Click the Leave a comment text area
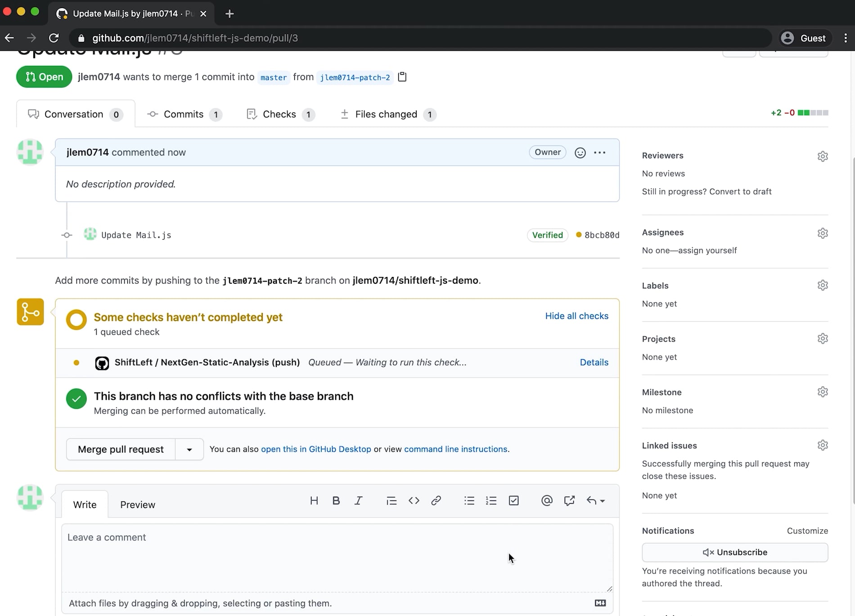Image resolution: width=855 pixels, height=616 pixels. [x=337, y=558]
